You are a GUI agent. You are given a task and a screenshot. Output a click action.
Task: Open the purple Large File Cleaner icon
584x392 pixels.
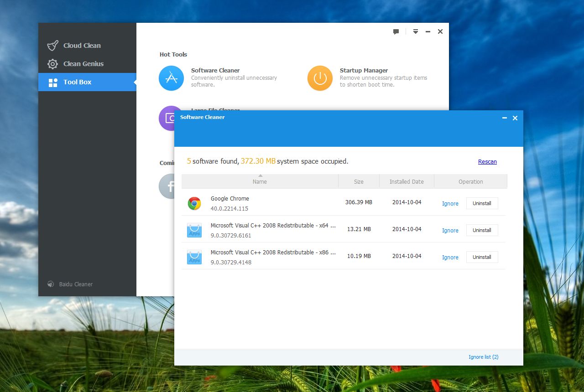pos(166,118)
